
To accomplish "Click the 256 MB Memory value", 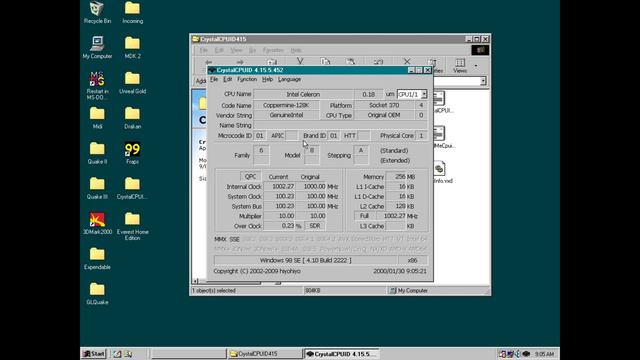I will (x=396, y=177).
